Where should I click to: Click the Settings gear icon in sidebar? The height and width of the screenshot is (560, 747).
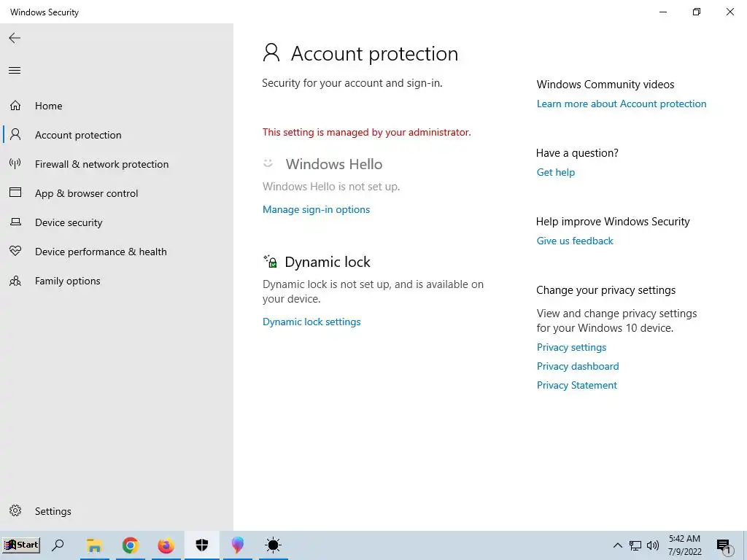point(15,510)
